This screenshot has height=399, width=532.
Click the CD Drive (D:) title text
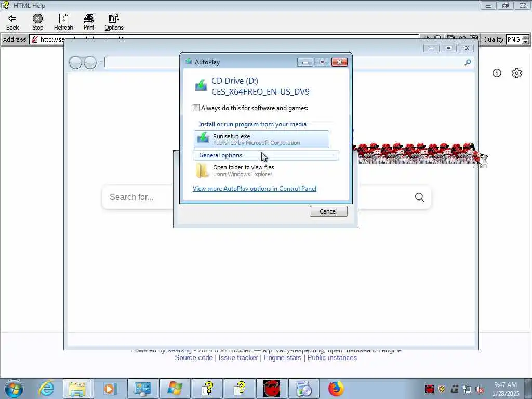coord(235,81)
